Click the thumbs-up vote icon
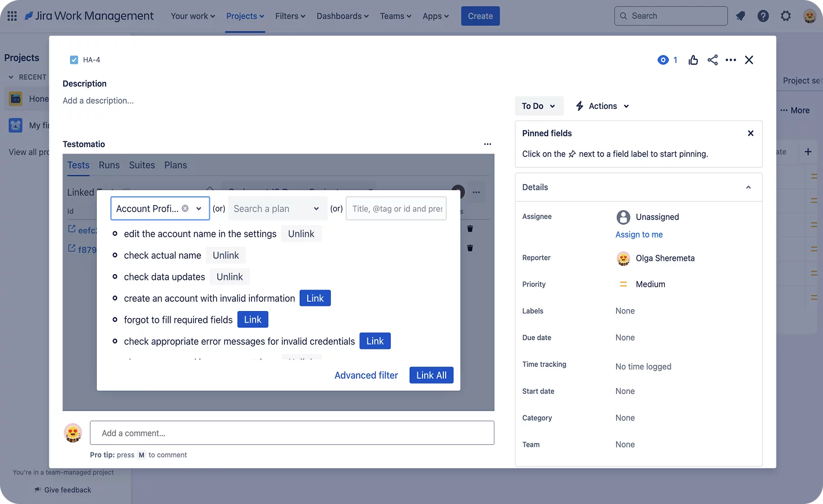The height and width of the screenshot is (504, 823). point(693,60)
